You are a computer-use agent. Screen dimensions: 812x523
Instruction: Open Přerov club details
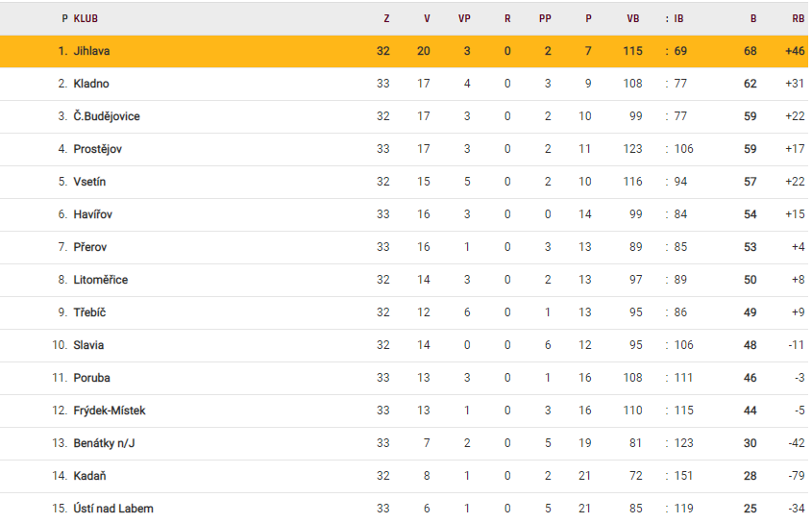click(90, 247)
